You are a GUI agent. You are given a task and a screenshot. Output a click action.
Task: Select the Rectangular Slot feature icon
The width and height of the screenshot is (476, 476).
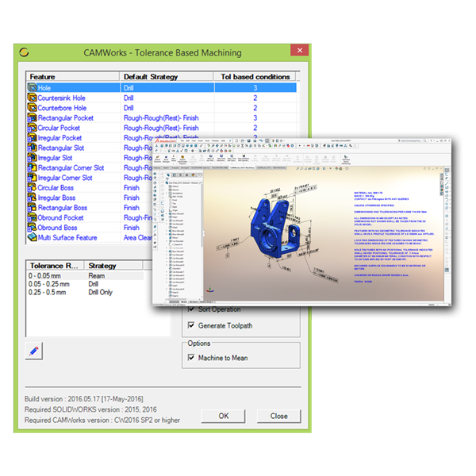coord(33,148)
